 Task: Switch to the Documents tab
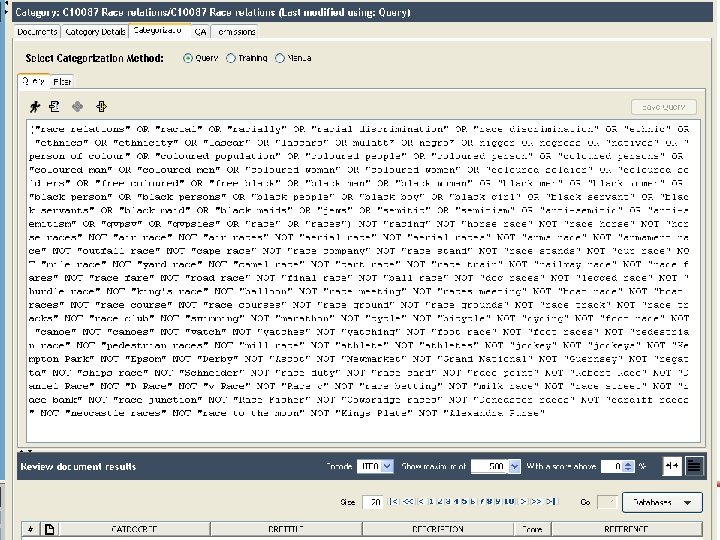tap(37, 32)
